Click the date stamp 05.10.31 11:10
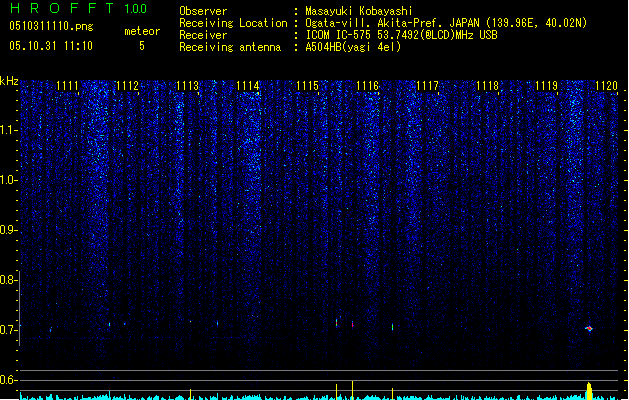This screenshot has height=400, width=629. coord(51,46)
